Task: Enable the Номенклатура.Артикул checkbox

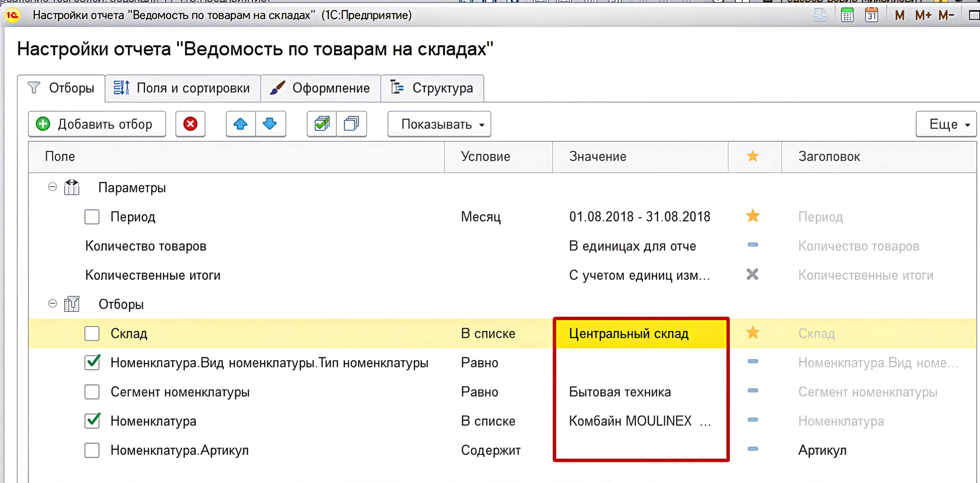Action: click(x=92, y=450)
